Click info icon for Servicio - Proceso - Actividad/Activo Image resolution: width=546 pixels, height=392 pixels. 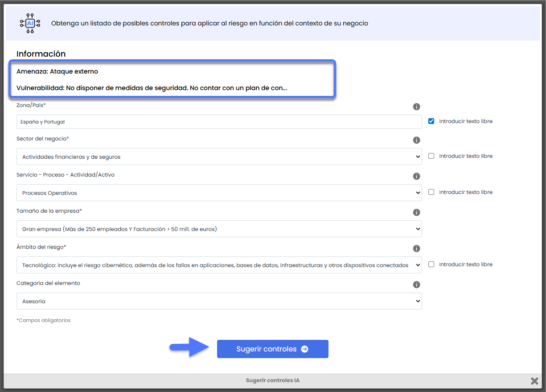[x=416, y=176]
